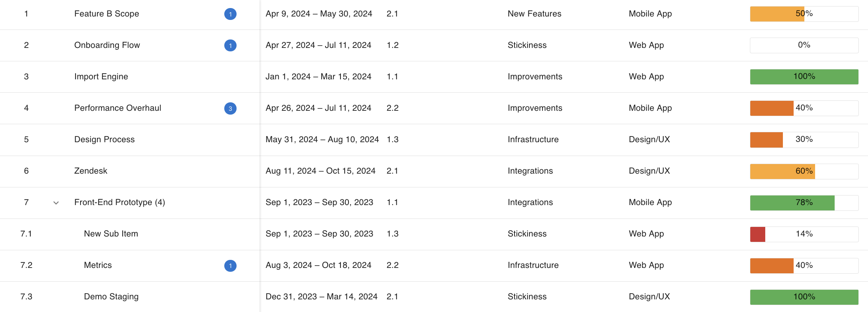Screen dimensions: 868x312
Task: Collapse the Front-End Prototype group
Action: (56, 203)
